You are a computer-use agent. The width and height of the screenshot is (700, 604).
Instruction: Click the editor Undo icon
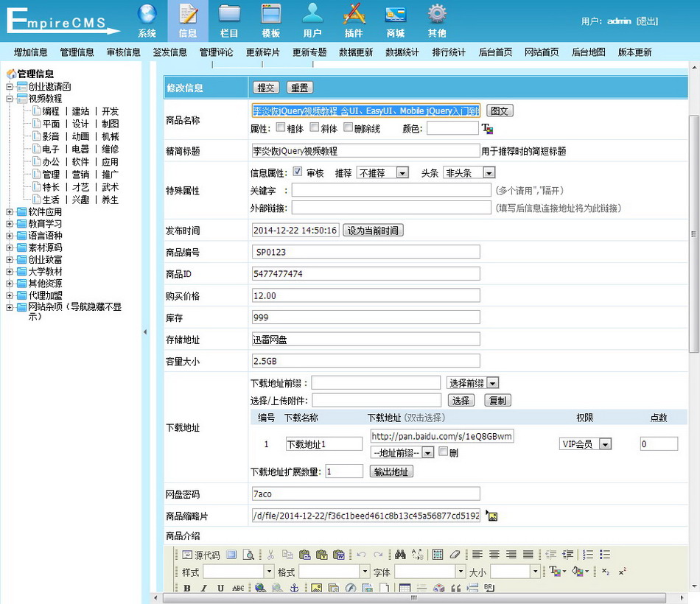pyautogui.click(x=361, y=555)
